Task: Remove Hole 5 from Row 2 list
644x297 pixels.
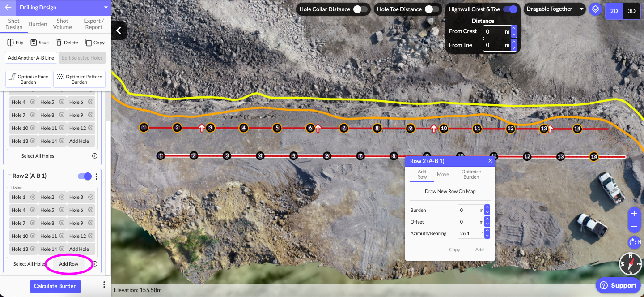Action: [62, 210]
